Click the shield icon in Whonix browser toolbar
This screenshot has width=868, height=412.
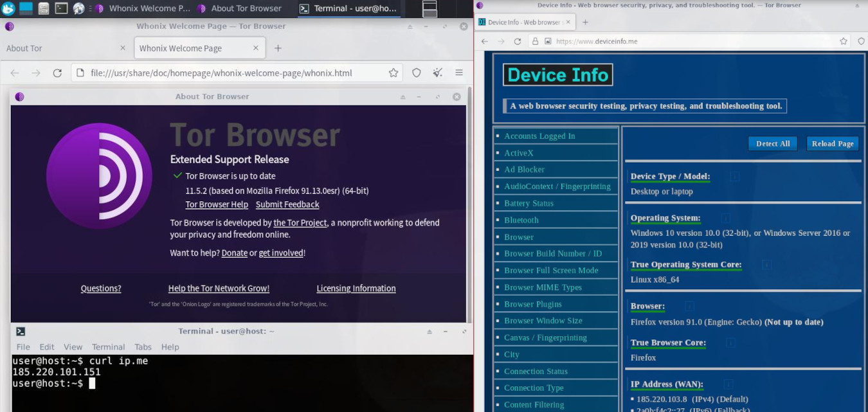(417, 73)
